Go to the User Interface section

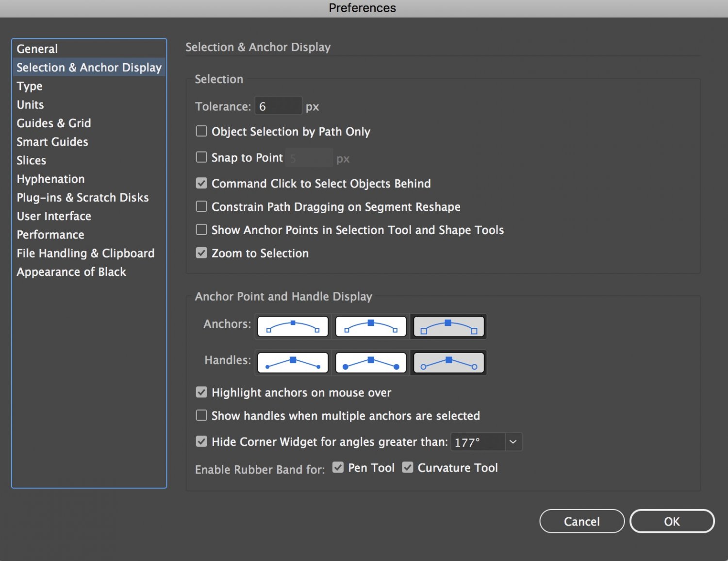pyautogui.click(x=54, y=216)
